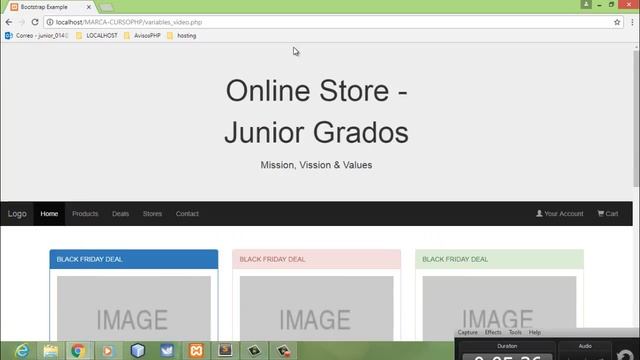Screen dimensions: 640x360
Task: Open the recorder Effects menu
Action: pyautogui.click(x=493, y=332)
